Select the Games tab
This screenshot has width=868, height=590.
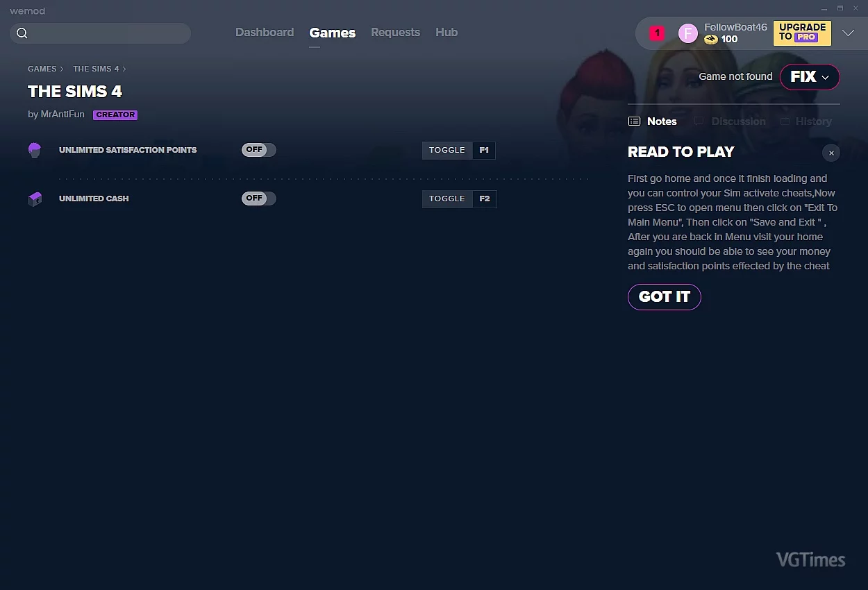(333, 33)
